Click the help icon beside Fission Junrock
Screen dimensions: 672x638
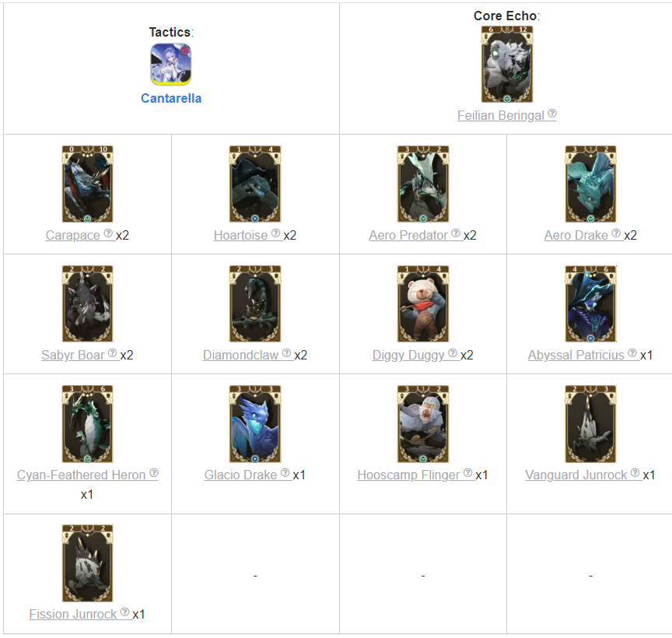click(124, 612)
